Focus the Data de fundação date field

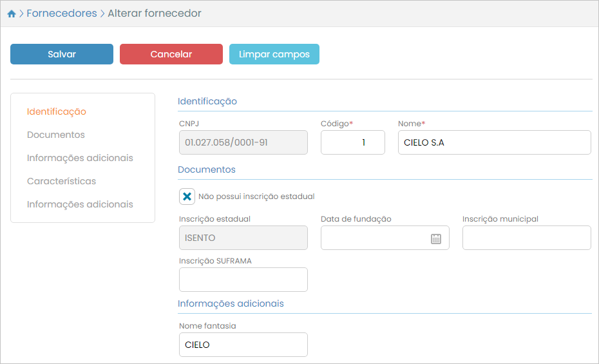(374, 238)
